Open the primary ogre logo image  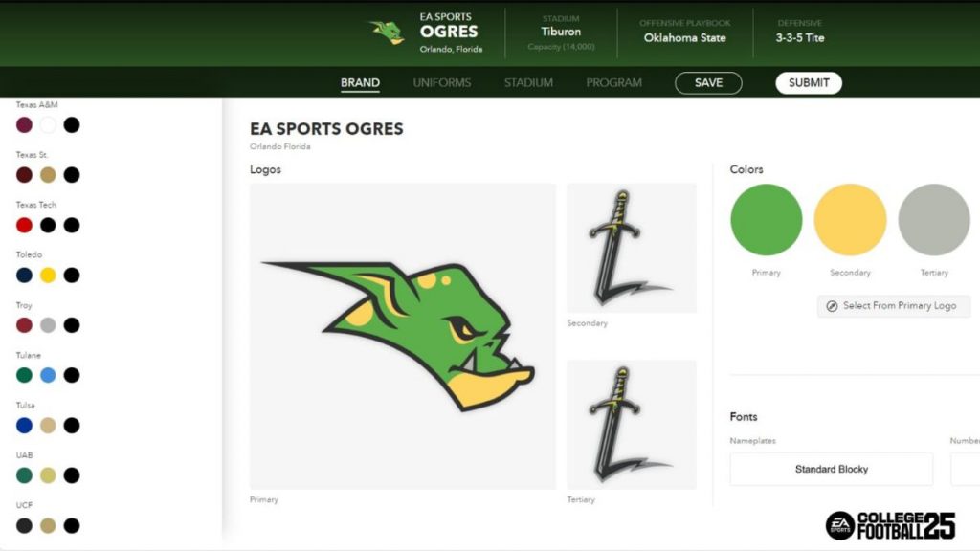tap(403, 336)
